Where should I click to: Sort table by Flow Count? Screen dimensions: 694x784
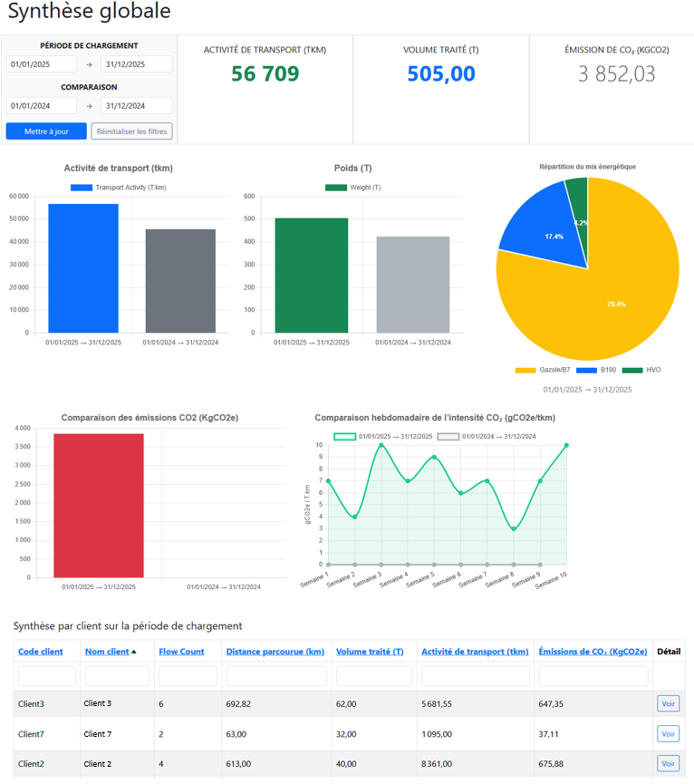(181, 652)
